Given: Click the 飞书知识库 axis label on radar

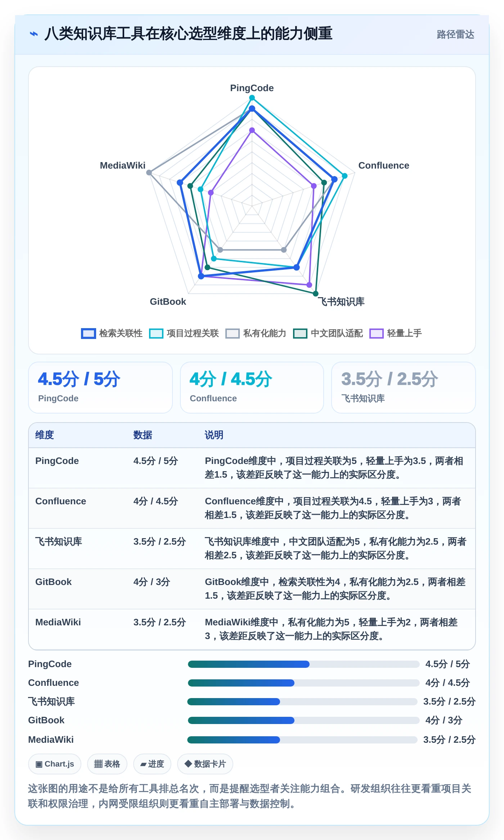Looking at the screenshot, I should click(341, 301).
